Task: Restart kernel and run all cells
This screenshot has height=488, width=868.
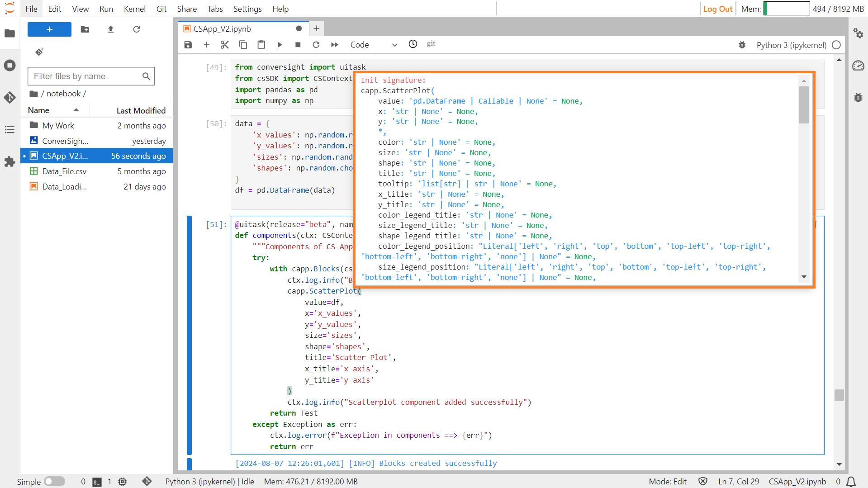Action: (335, 44)
